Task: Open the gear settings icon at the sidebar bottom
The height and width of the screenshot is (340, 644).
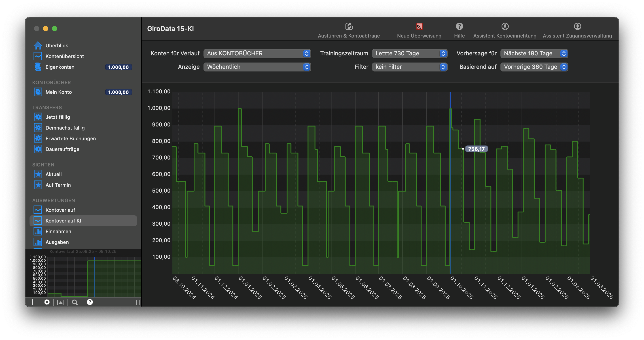Action: 47,302
